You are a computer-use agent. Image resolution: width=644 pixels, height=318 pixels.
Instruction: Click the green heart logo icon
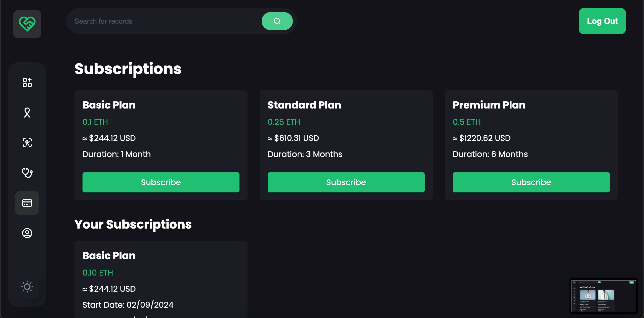(27, 24)
